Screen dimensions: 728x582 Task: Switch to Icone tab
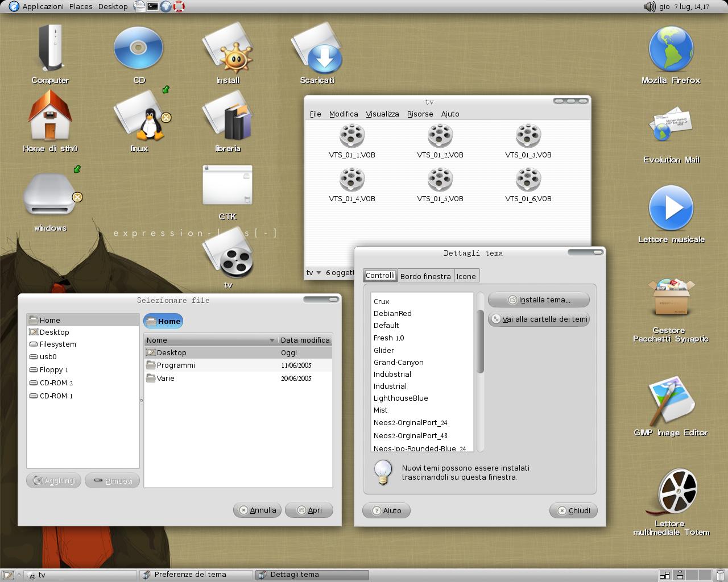466,276
